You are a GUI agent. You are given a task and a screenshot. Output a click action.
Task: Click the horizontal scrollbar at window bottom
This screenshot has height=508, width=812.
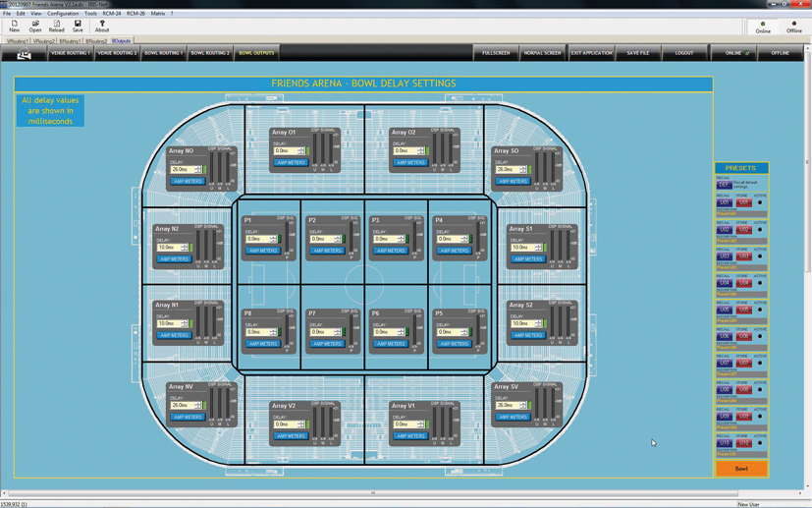(x=373, y=493)
